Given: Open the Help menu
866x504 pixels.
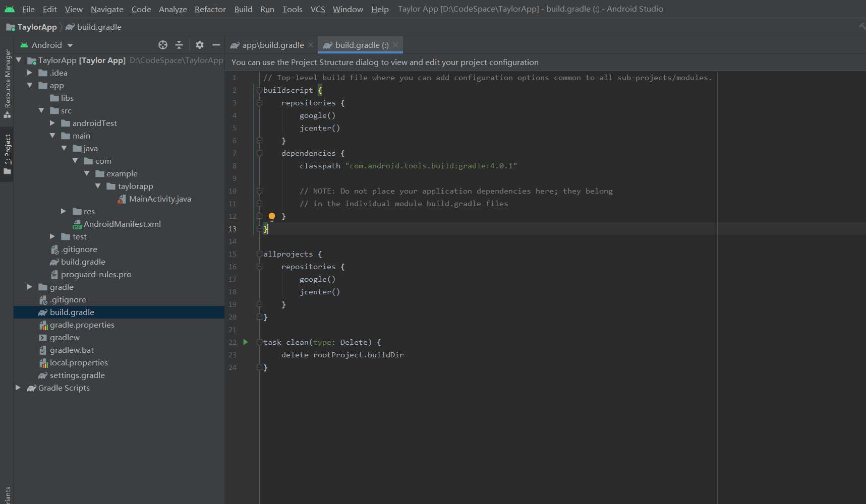Looking at the screenshot, I should [x=380, y=9].
